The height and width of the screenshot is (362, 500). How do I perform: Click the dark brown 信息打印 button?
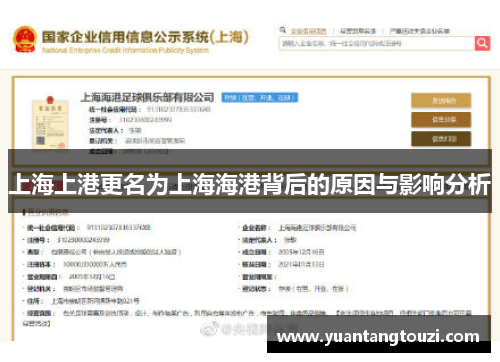coord(441,139)
